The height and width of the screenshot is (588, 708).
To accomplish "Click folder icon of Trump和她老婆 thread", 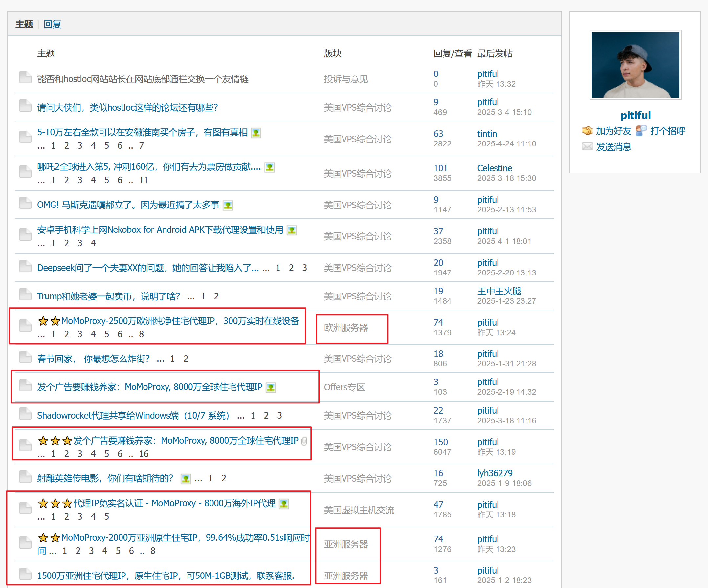I will 25,294.
